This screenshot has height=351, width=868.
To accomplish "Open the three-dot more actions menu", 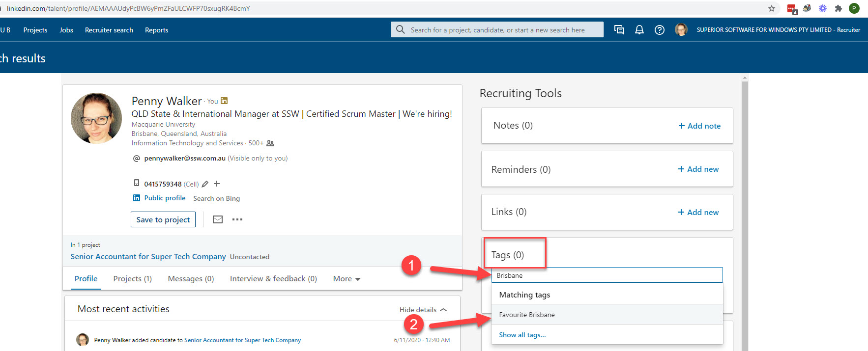I will [237, 219].
